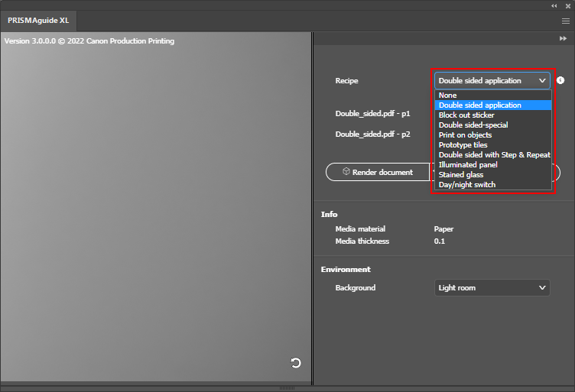Pick Day/night switch recipe
Screen dimensions: 575x392
coord(493,184)
